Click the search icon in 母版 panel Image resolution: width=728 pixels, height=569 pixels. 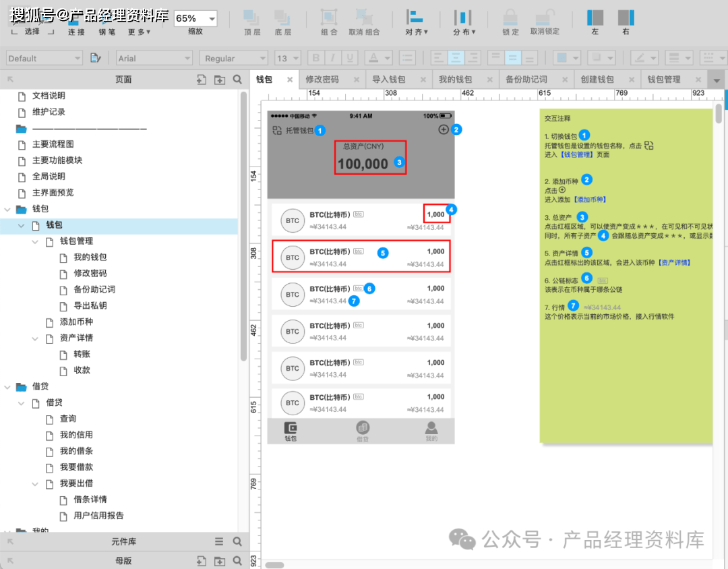[237, 561]
